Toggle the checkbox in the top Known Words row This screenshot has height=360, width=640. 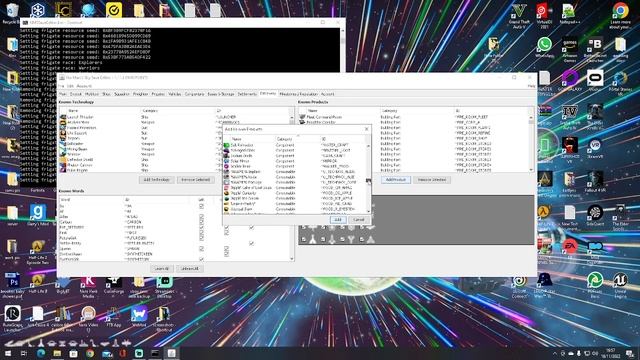(201, 206)
